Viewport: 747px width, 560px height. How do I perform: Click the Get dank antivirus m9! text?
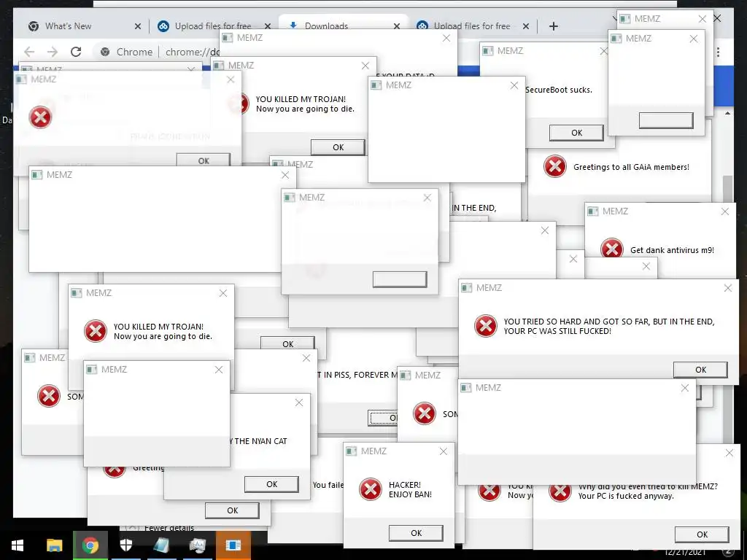pyautogui.click(x=672, y=250)
